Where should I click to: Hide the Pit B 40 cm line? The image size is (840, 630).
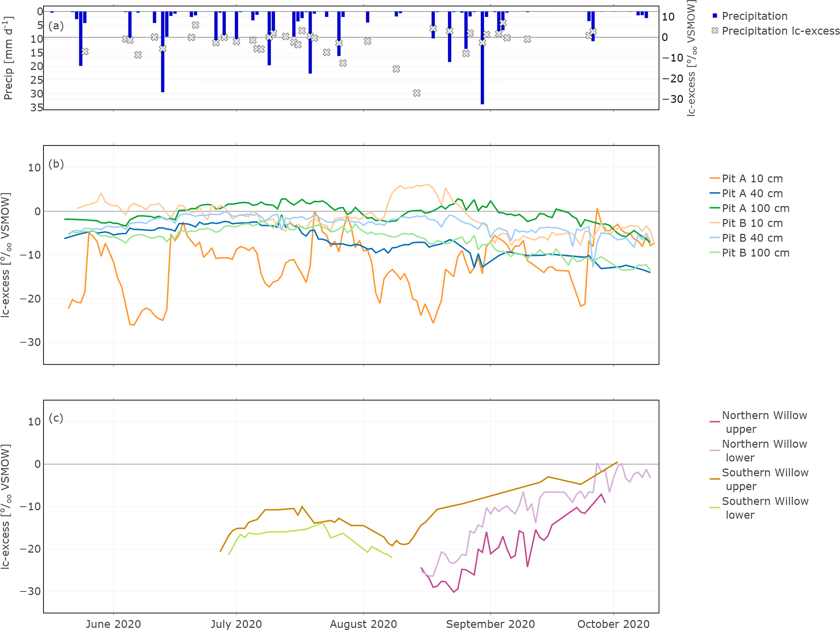point(752,238)
